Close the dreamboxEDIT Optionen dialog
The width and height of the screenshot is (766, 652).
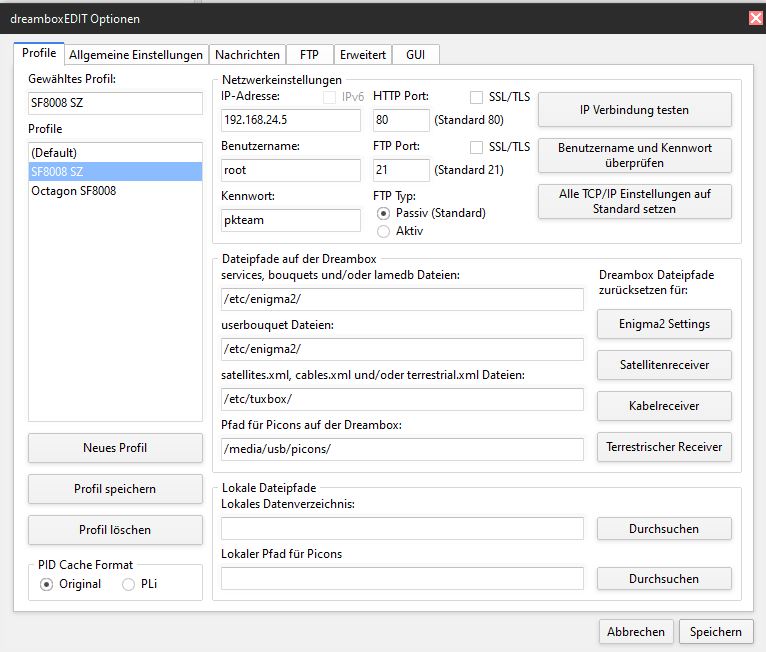tap(755, 18)
